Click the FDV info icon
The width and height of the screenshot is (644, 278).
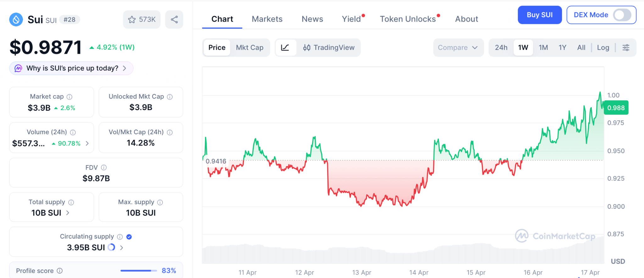[104, 168]
